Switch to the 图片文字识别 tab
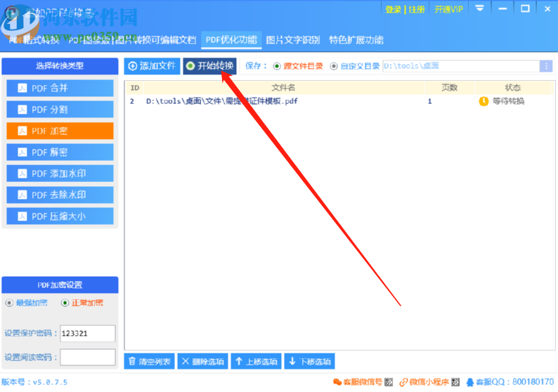558x392 pixels. (293, 40)
